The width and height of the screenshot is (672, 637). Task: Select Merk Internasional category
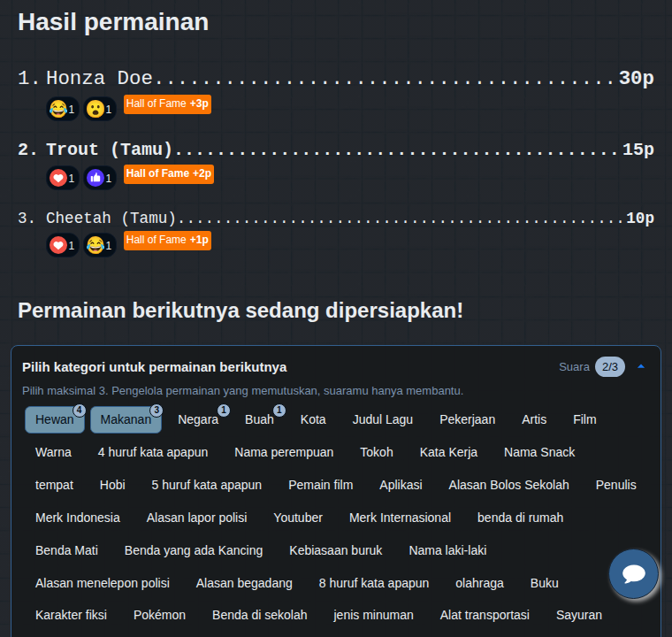(400, 518)
